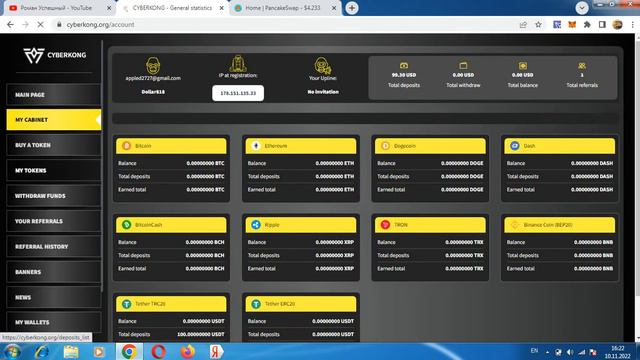
Task: Open the tab search dropdown arrow
Action: 582,8
